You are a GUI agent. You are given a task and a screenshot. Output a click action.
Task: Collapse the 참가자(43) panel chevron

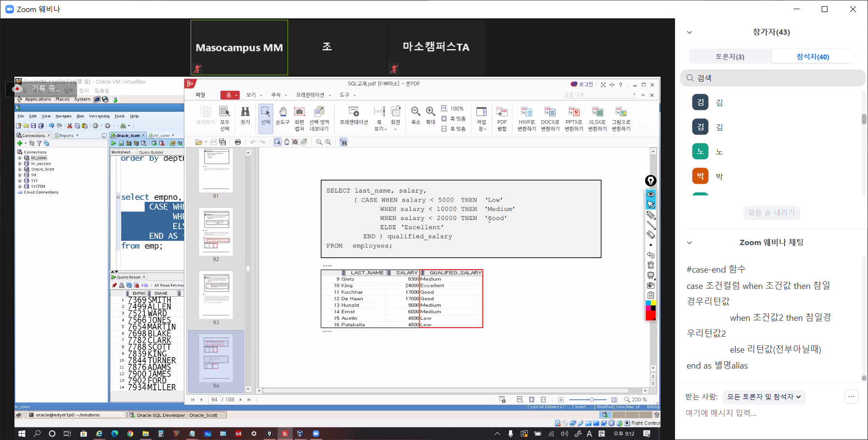(x=689, y=32)
